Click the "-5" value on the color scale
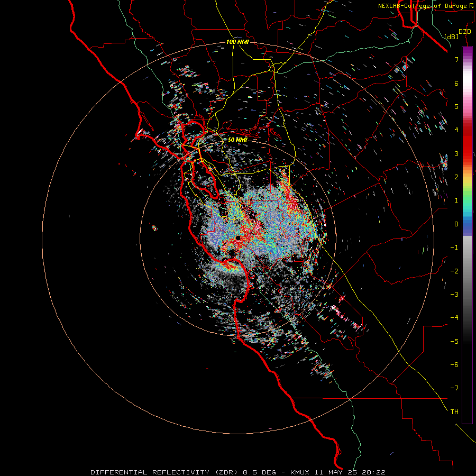Image resolution: width=476 pixels, height=476 pixels. [x=454, y=342]
